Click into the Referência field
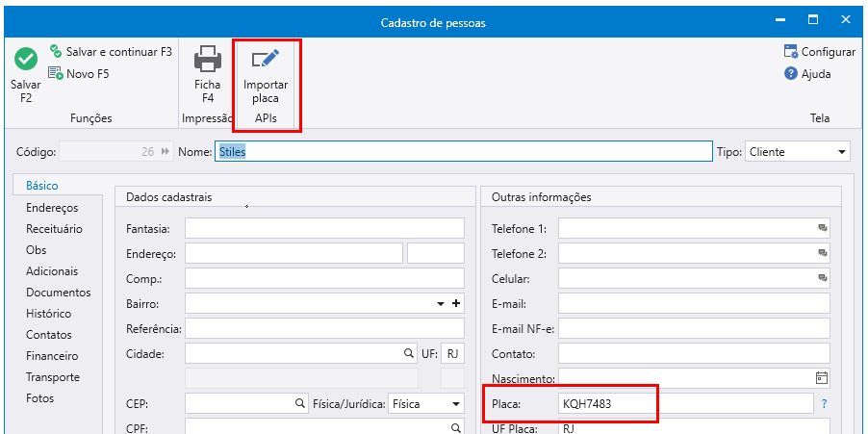The image size is (868, 434). [324, 328]
